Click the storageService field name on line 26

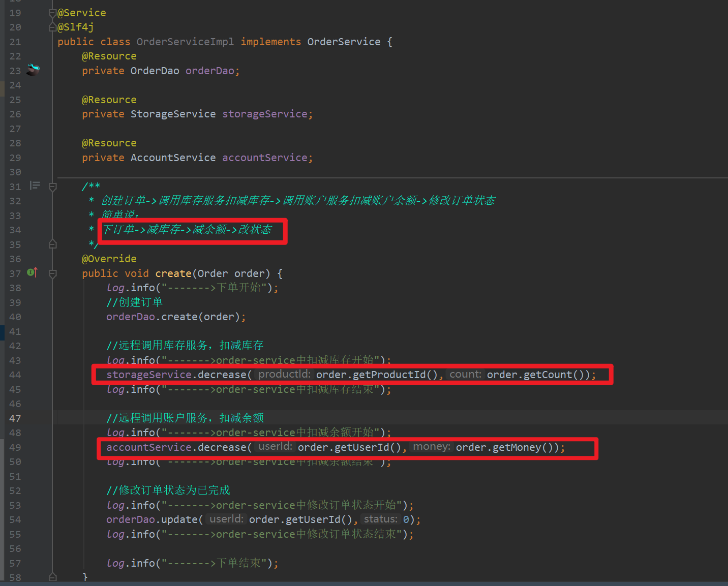tap(265, 114)
